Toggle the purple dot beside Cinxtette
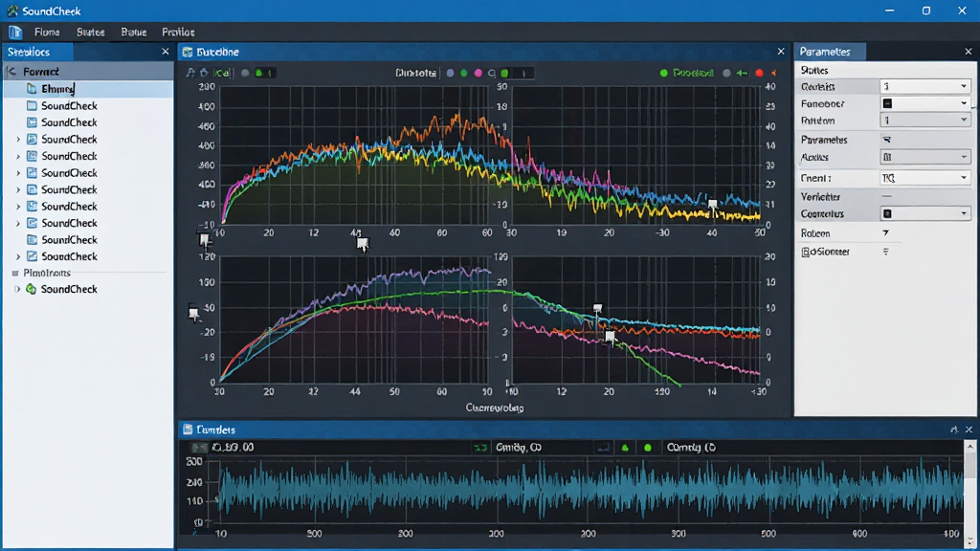Image resolution: width=980 pixels, height=551 pixels. pos(450,73)
